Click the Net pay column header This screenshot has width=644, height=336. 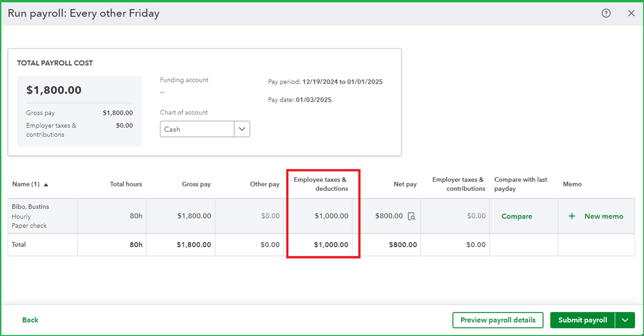click(405, 184)
